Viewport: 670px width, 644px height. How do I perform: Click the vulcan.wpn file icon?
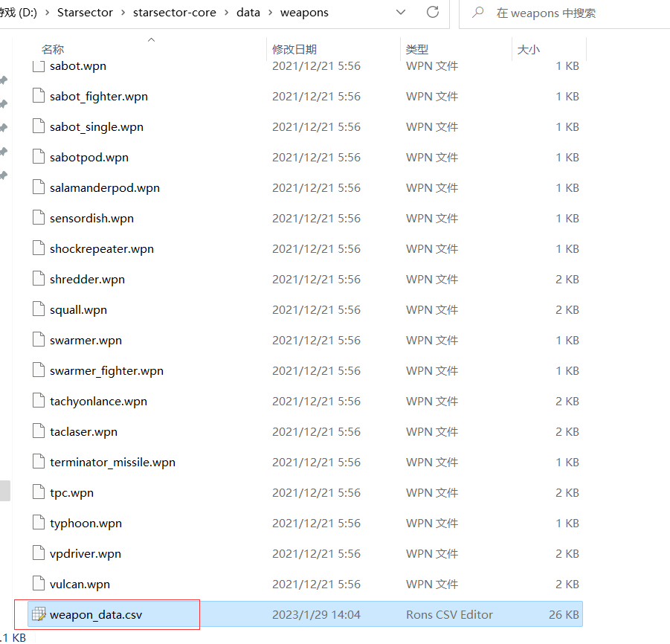[x=39, y=585]
